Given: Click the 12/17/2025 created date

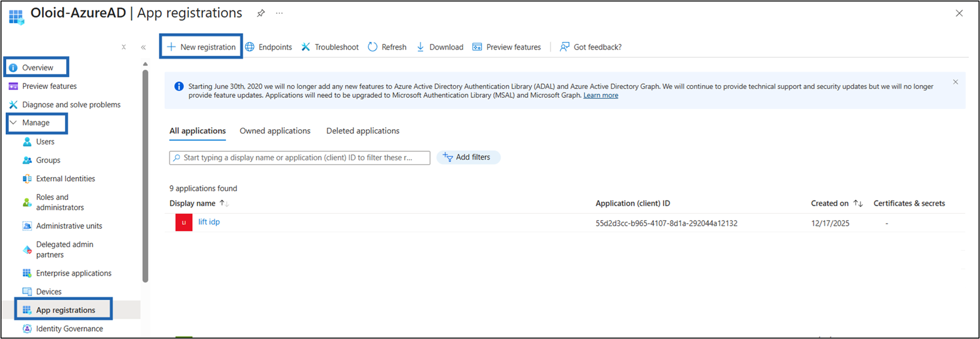Looking at the screenshot, I should pos(830,224).
